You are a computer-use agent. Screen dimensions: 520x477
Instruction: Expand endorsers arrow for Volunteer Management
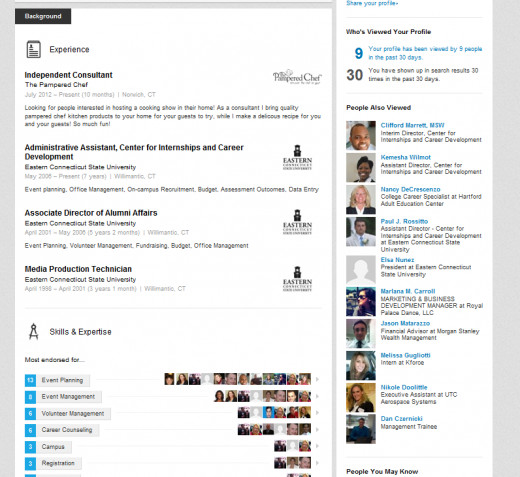point(317,413)
